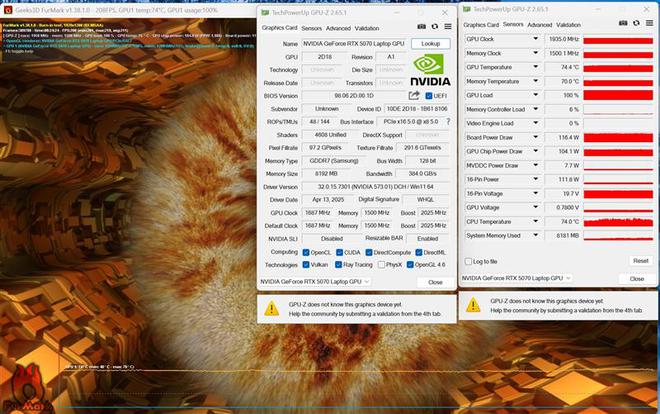Switch to Sensors tab in left GPU-Z window
Screen dimensions: 660x414
302,28
